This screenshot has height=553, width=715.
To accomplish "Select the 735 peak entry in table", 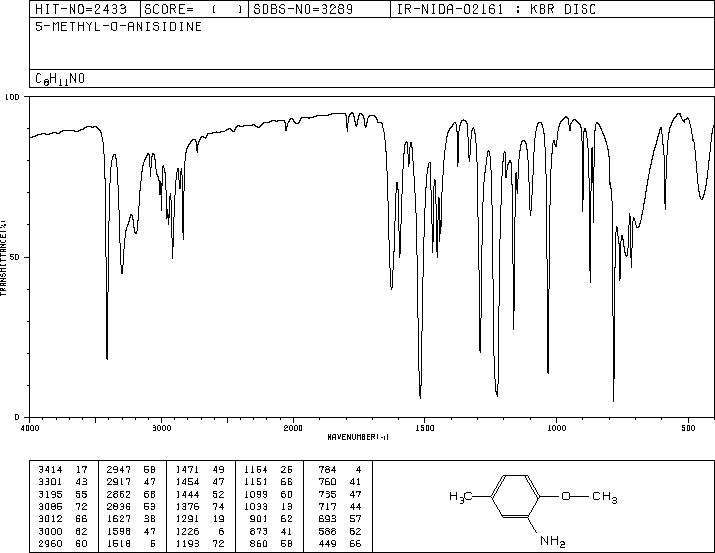I will pos(340,494).
